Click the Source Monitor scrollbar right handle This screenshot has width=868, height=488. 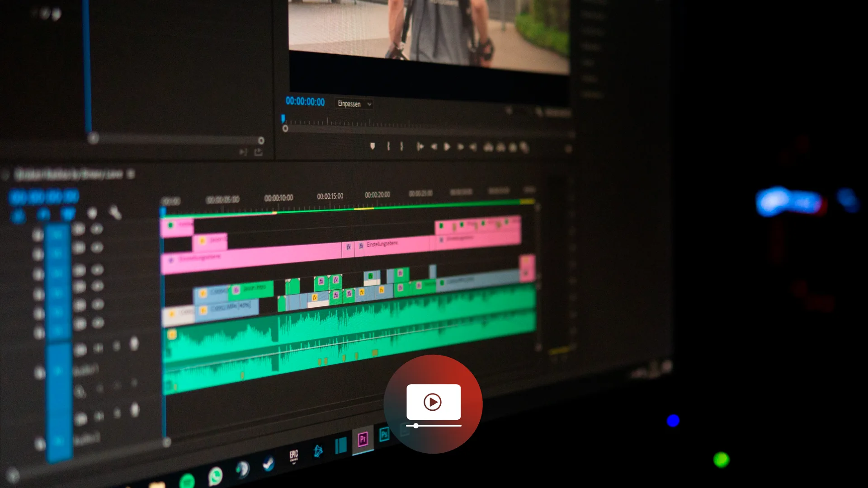click(261, 141)
